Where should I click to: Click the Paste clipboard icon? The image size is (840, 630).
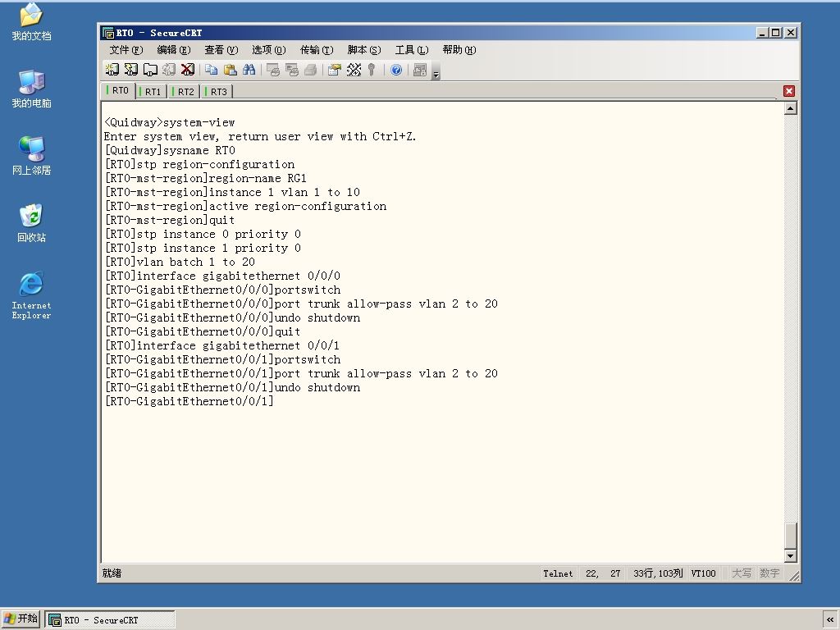coord(231,70)
